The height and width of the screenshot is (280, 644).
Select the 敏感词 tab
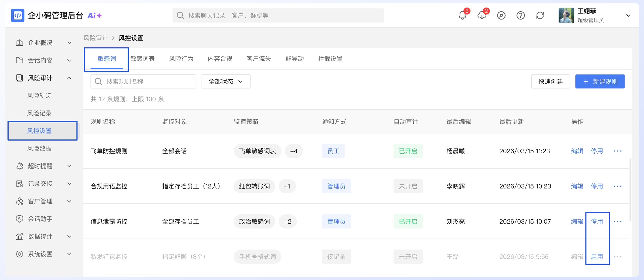coord(107,59)
